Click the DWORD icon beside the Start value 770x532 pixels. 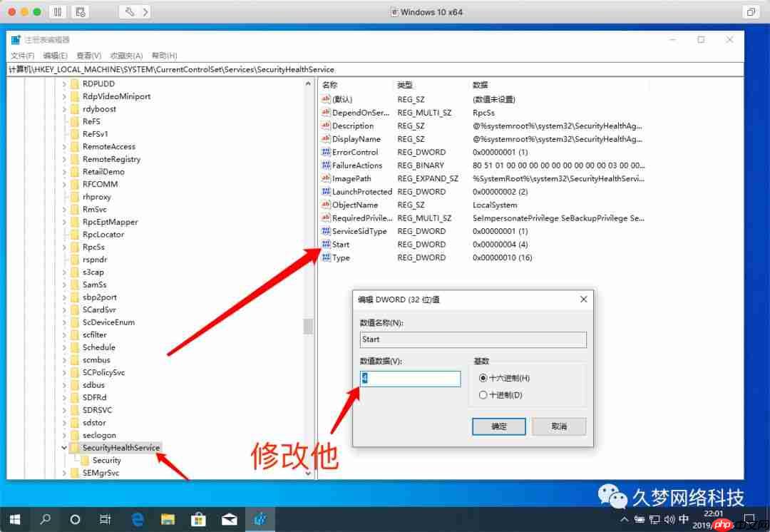coord(325,245)
